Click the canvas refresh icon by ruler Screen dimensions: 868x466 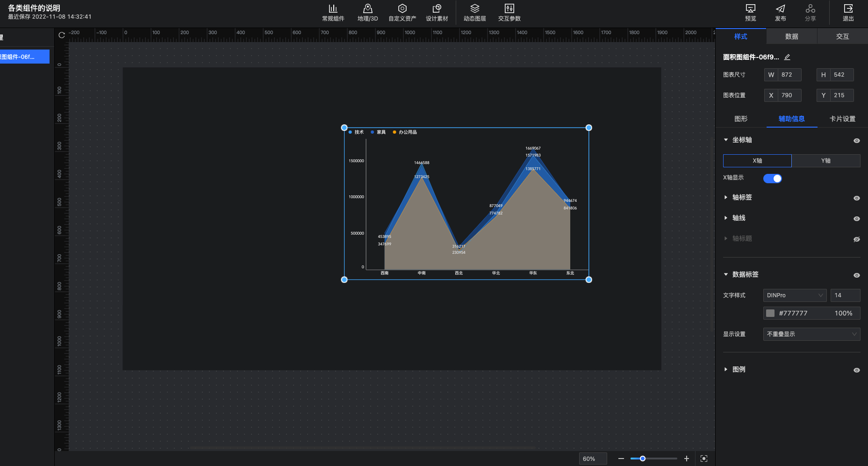coord(62,35)
